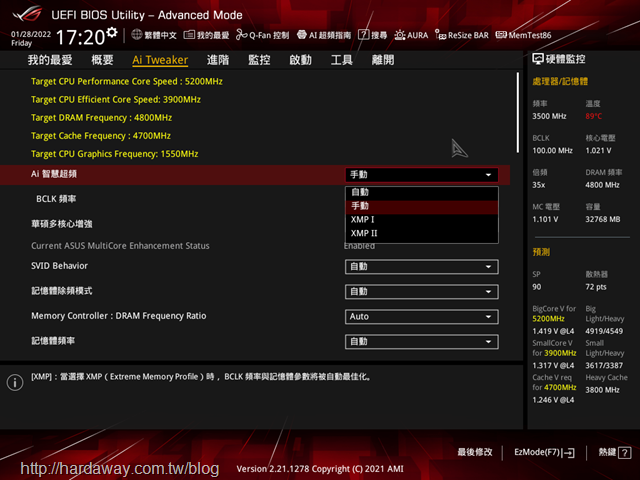
Task: Click the 熱鍵 question mark box icon
Action: coord(624,452)
